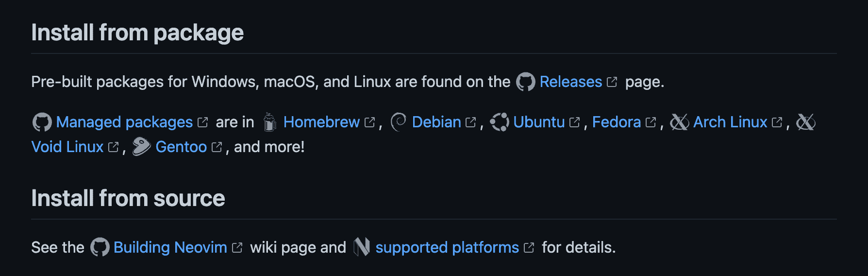Open the Building Neovim wiki link
The image size is (868, 276).
pos(170,248)
